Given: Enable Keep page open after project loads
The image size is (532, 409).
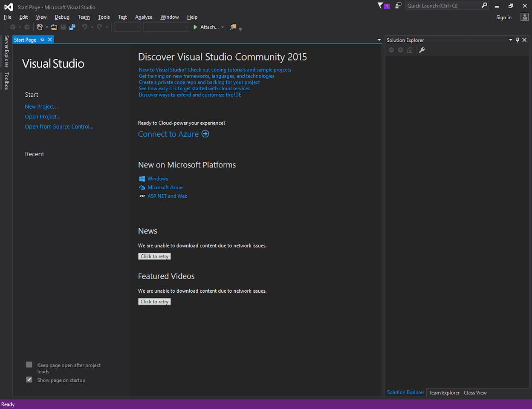Looking at the screenshot, I should pos(29,365).
